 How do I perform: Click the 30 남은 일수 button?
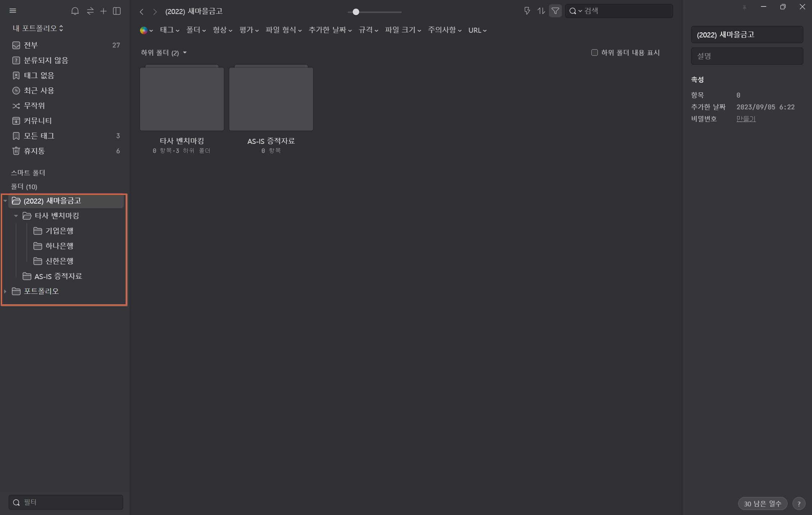(762, 503)
